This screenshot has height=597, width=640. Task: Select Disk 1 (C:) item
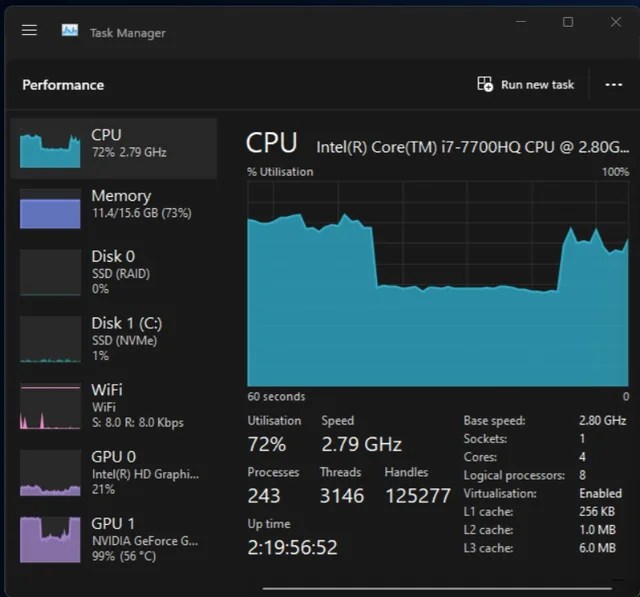tap(113, 339)
